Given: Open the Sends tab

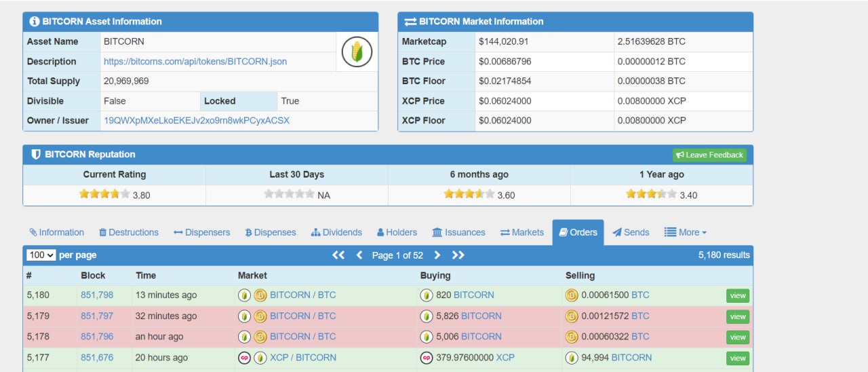Looking at the screenshot, I should tap(631, 232).
